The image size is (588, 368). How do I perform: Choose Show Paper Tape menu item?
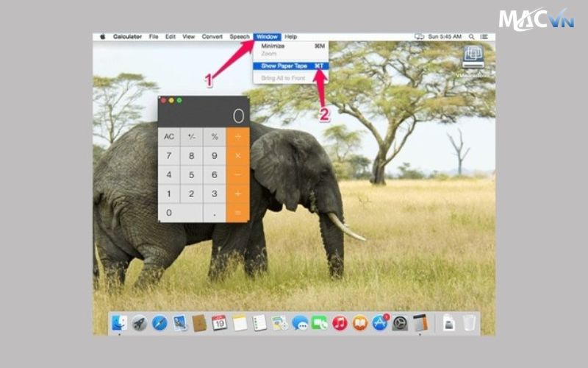[x=291, y=66]
